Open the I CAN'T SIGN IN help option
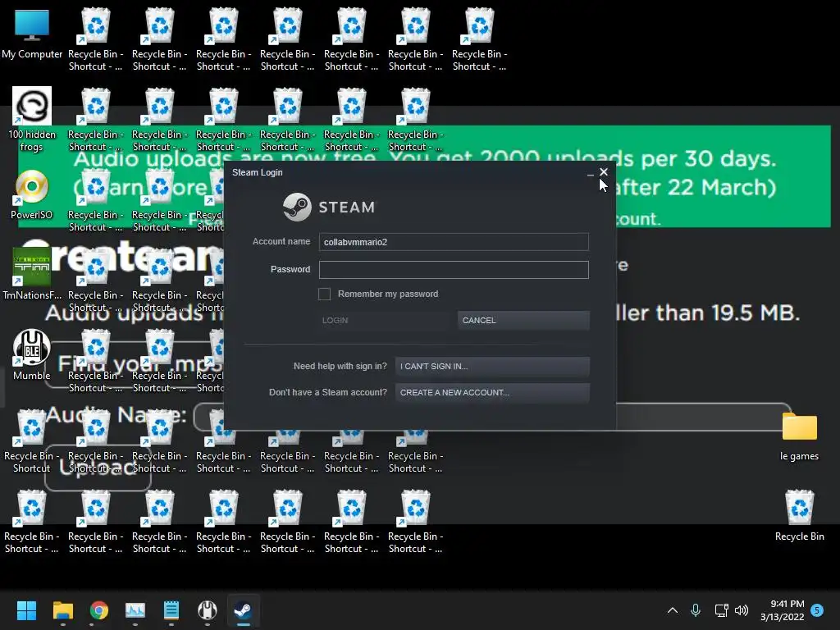 tap(492, 367)
